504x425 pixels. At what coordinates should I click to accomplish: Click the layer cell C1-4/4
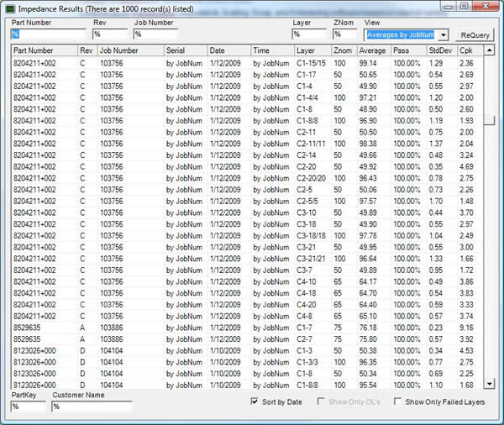click(x=307, y=97)
